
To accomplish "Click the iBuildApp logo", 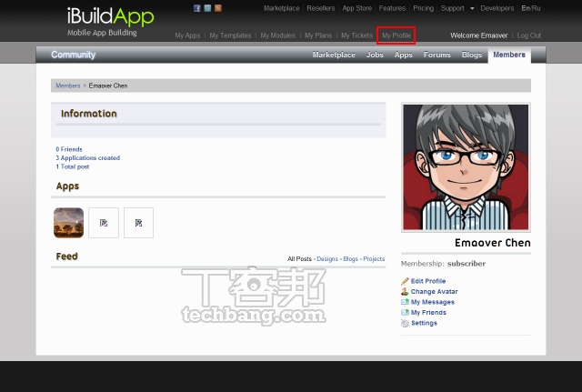I will (x=110, y=16).
